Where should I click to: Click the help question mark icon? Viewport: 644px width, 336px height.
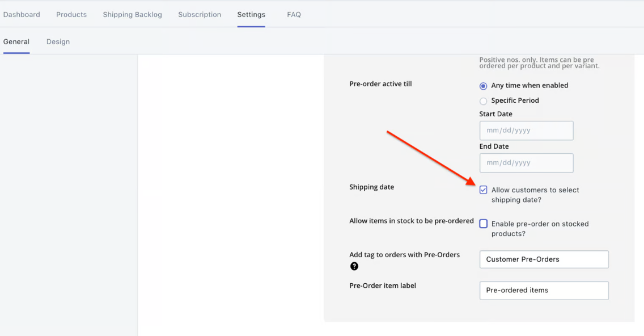354,266
